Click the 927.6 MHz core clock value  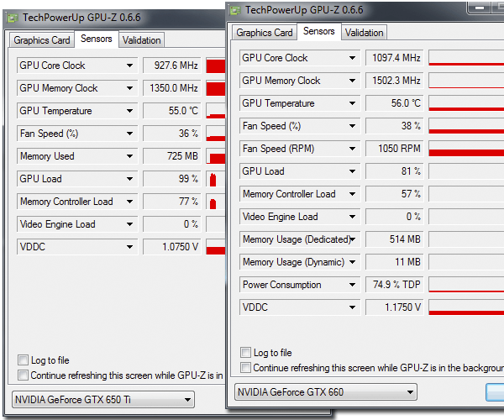pyautogui.click(x=172, y=66)
